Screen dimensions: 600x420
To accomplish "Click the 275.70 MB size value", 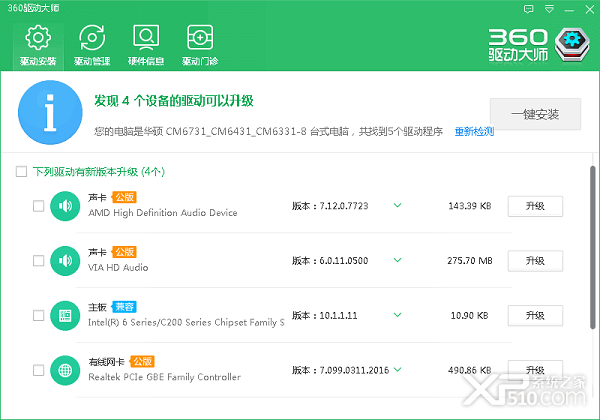I will [470, 261].
